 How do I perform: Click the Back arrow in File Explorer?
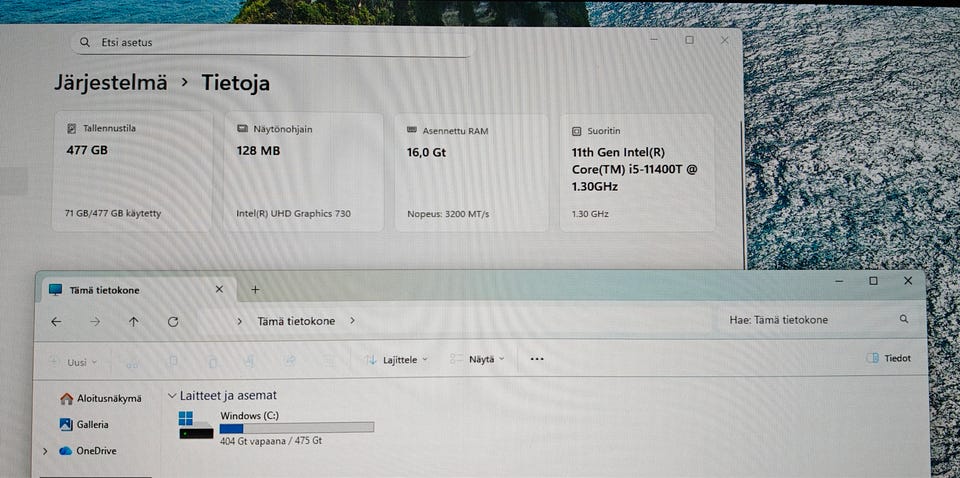tap(56, 321)
